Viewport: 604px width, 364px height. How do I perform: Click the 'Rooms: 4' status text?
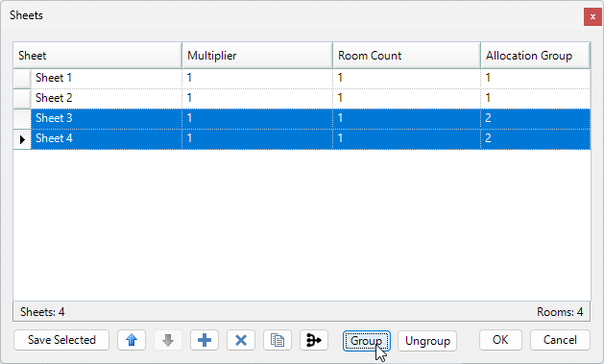pyautogui.click(x=560, y=311)
